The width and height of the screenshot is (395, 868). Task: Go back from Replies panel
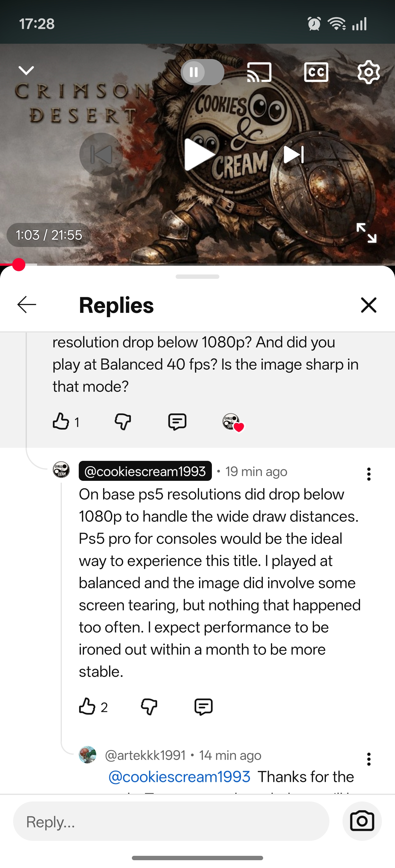tap(27, 305)
